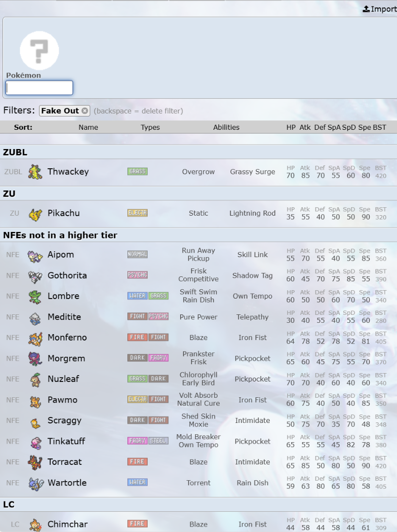Pick the Lombre row name
Viewport: 397px width, 532px height.
click(x=63, y=296)
